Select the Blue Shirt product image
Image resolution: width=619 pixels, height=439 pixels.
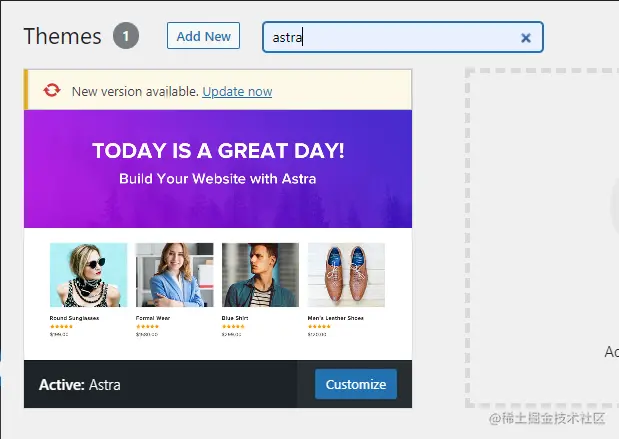[x=261, y=275]
